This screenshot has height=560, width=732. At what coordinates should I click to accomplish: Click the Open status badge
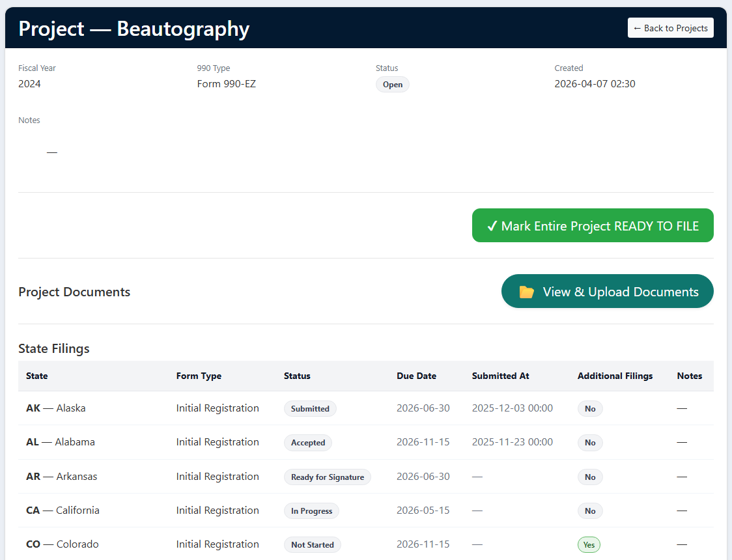[393, 85]
